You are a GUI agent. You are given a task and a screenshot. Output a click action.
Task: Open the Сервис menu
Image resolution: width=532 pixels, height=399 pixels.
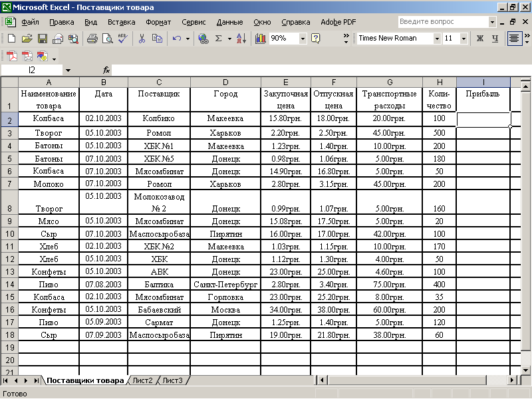(194, 22)
